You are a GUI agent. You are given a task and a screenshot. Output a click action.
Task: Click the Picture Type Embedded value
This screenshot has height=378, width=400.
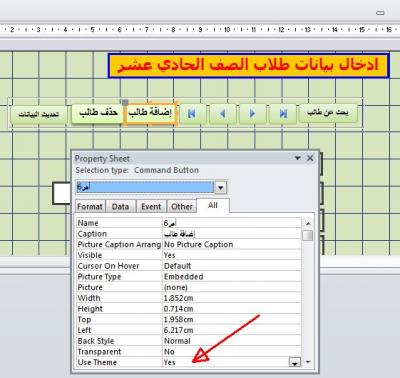(x=232, y=276)
